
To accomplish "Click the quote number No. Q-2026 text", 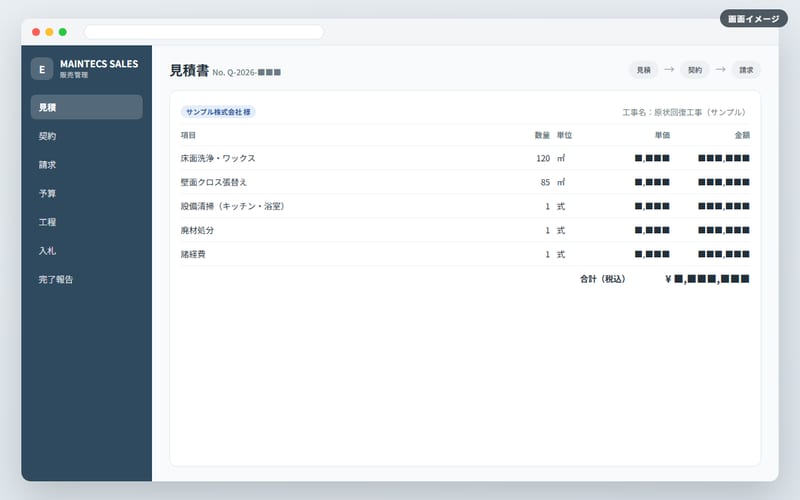I will click(x=246, y=72).
